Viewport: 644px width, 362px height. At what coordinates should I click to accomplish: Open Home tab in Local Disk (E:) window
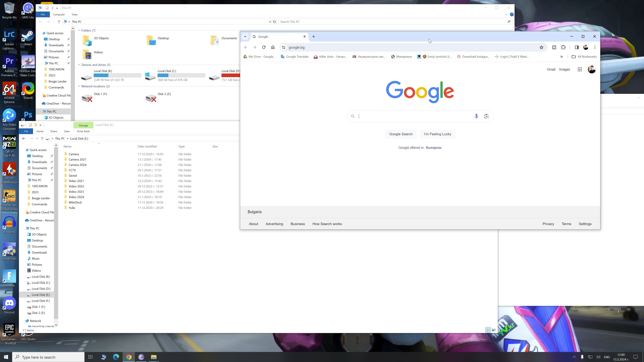pyautogui.click(x=40, y=131)
